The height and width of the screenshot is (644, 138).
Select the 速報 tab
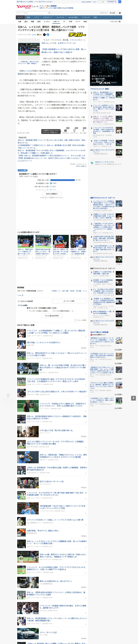pyautogui.click(x=28, y=17)
